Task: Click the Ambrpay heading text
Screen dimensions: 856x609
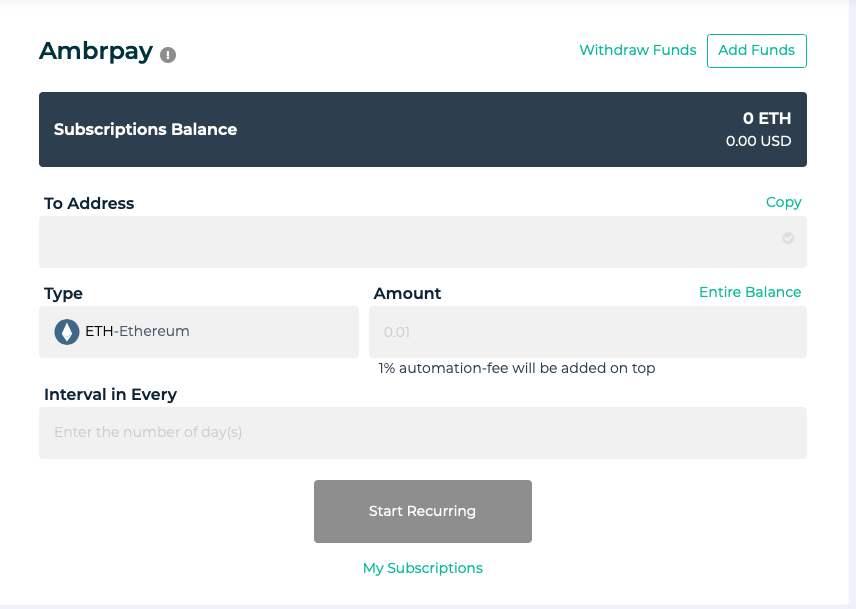Action: (x=96, y=52)
